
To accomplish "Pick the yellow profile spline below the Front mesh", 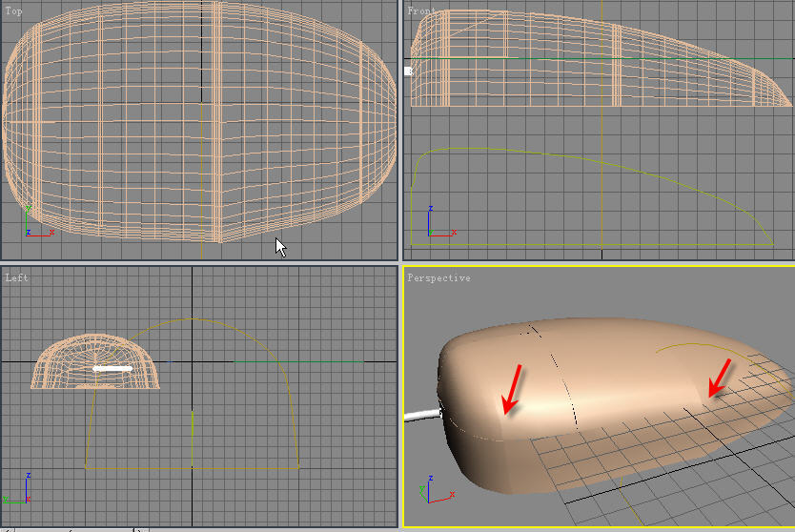I will [x=592, y=197].
